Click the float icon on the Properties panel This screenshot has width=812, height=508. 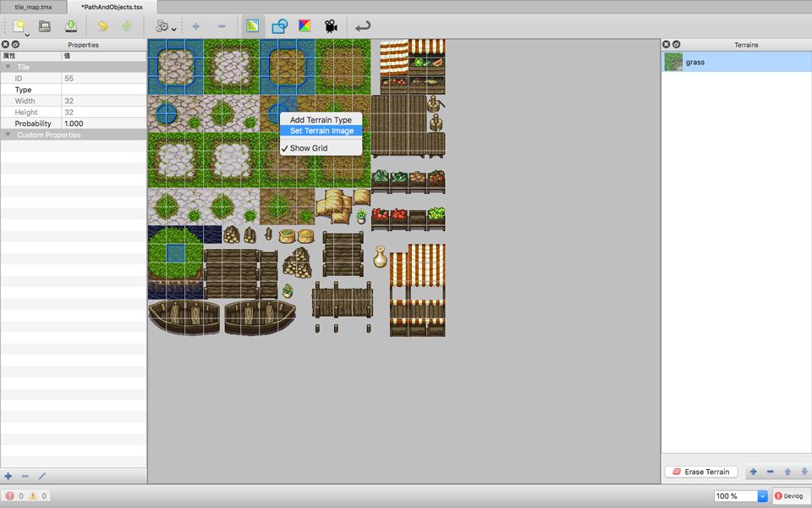coord(15,45)
